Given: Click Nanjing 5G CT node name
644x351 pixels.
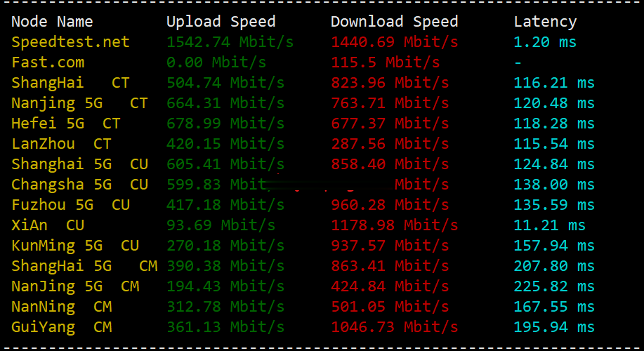Looking at the screenshot, I should point(79,103).
